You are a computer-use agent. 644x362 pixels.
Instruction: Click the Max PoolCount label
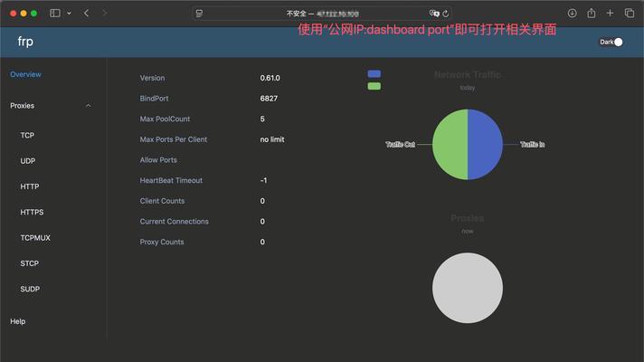pyautogui.click(x=165, y=119)
